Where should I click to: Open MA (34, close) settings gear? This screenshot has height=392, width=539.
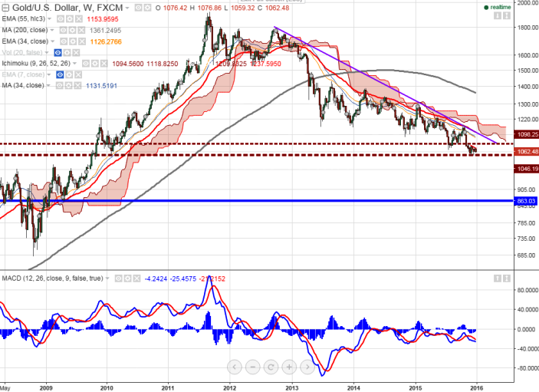pyautogui.click(x=68, y=86)
